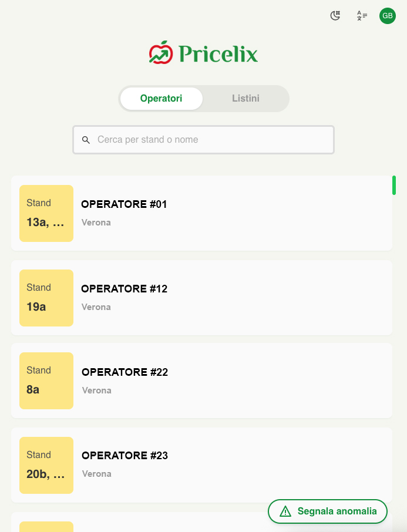
Task: Click the green list scrollbar thumb
Action: coord(393,185)
